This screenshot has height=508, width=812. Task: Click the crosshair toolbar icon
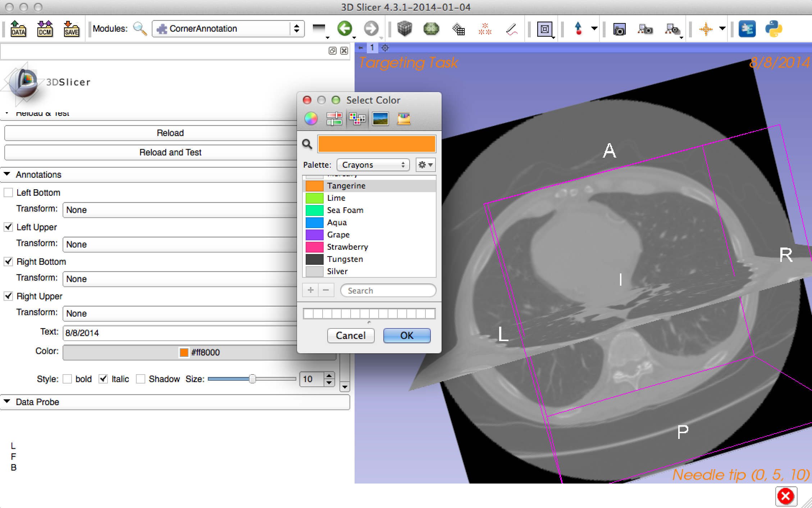pyautogui.click(x=706, y=29)
